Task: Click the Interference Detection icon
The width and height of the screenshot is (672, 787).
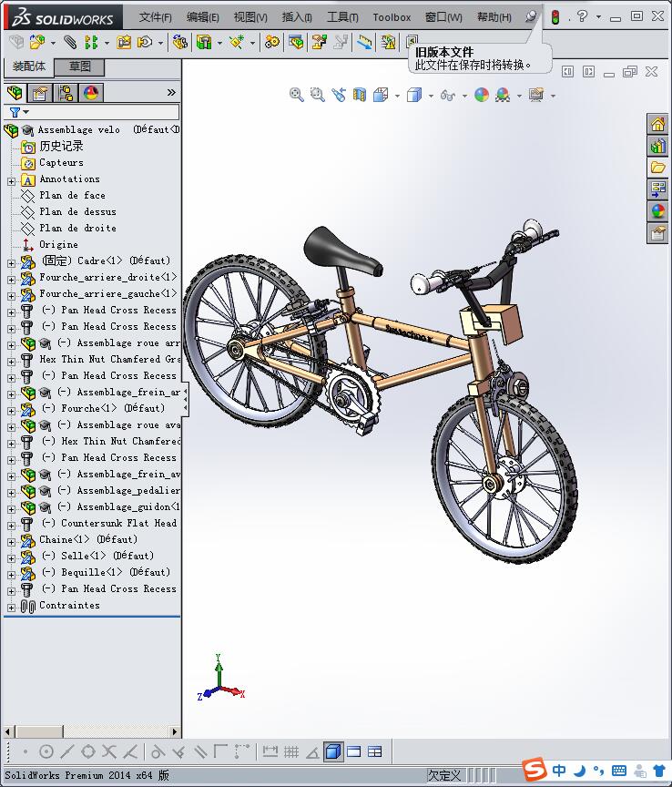Action: (x=364, y=42)
